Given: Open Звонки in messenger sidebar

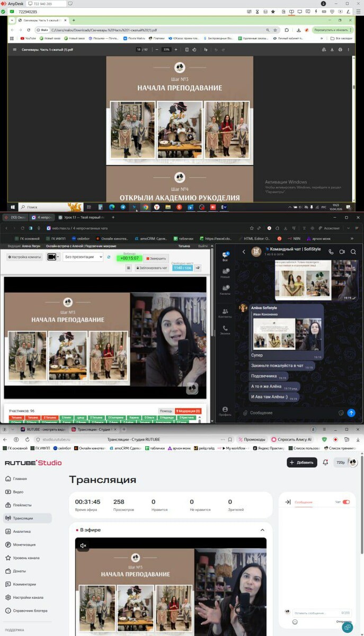Looking at the screenshot, I should [x=225, y=330].
